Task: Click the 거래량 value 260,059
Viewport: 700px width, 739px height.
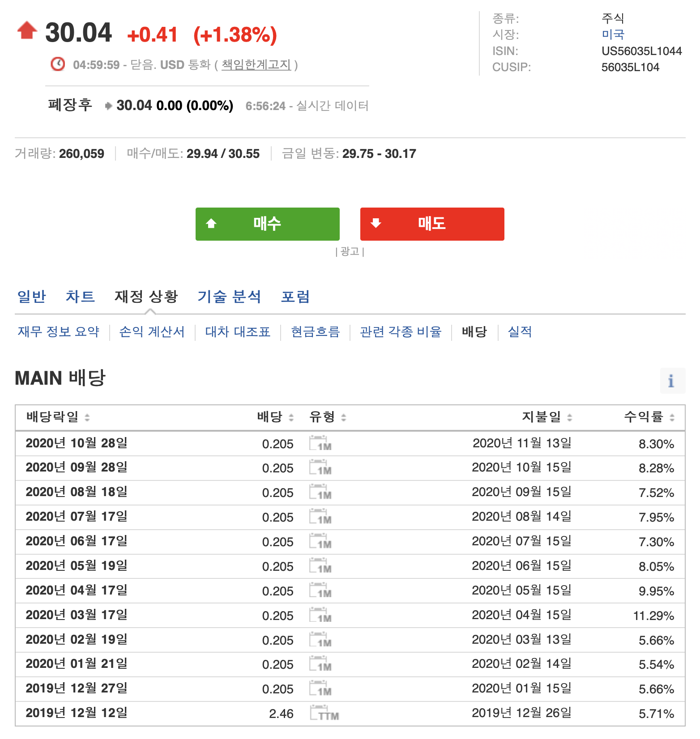Action: point(81,154)
